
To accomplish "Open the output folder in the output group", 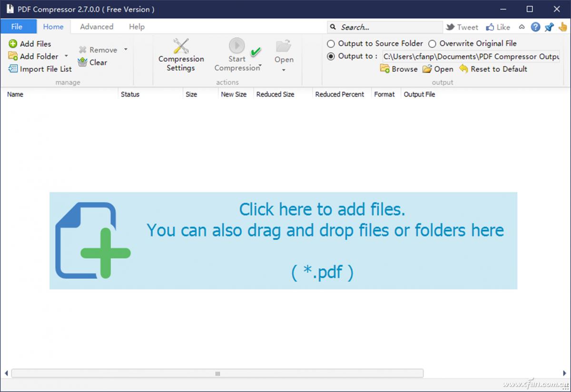I will (438, 69).
